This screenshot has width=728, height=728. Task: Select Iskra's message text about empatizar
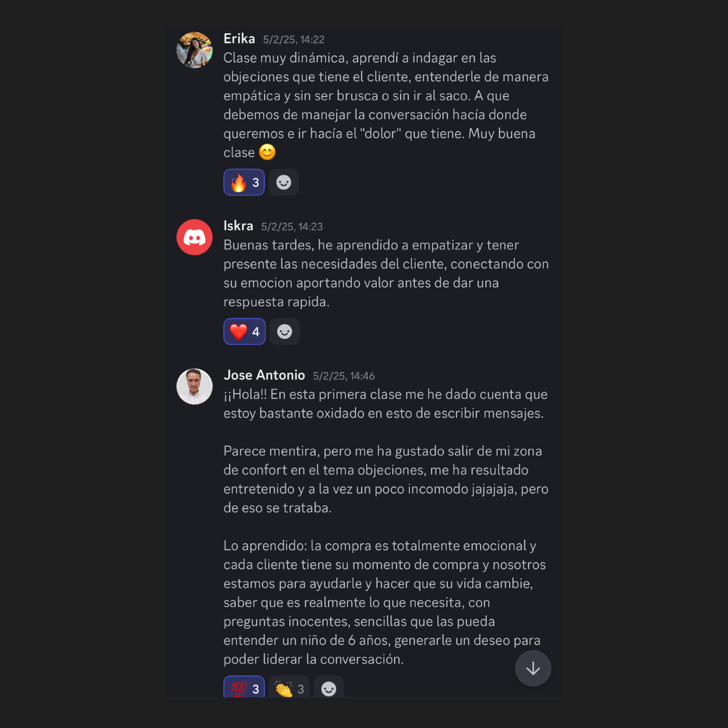[386, 273]
